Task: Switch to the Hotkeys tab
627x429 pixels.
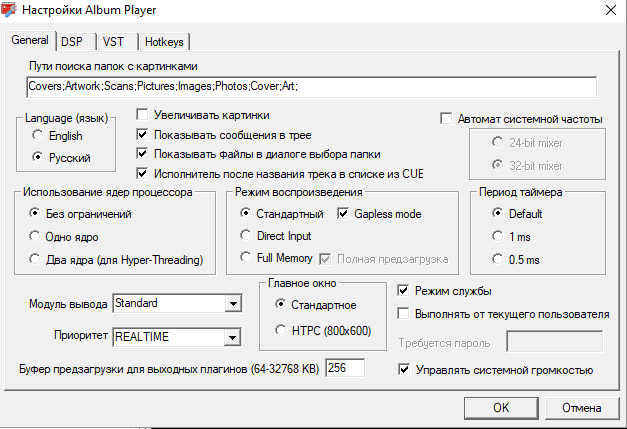Action: pos(164,42)
